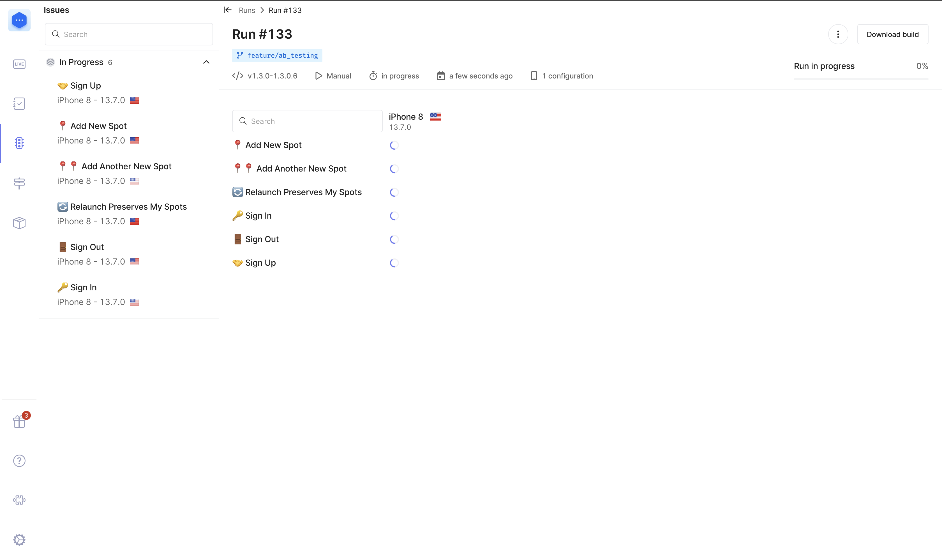The image size is (942, 560).
Task: Open the signpost sidebar icon
Action: [19, 183]
